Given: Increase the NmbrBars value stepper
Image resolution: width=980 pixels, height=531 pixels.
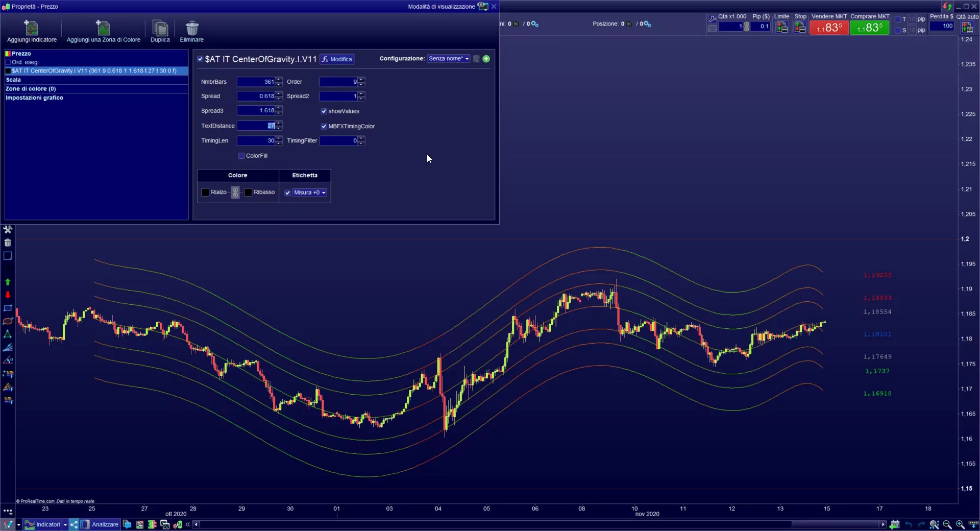Looking at the screenshot, I should point(279,80).
